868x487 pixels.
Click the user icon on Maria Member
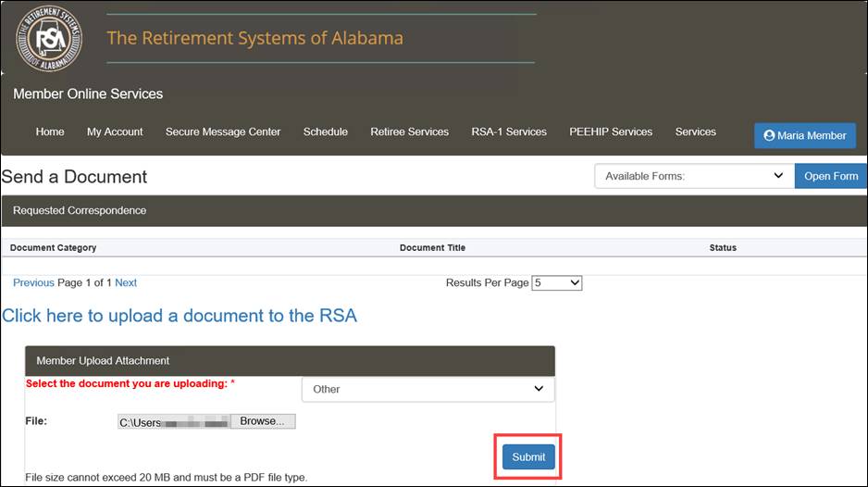click(x=769, y=135)
